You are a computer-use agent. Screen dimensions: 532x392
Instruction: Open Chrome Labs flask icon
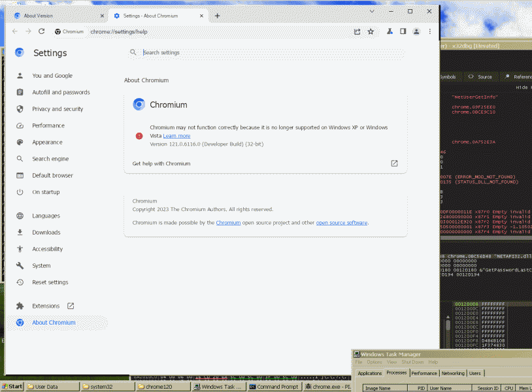click(390, 31)
